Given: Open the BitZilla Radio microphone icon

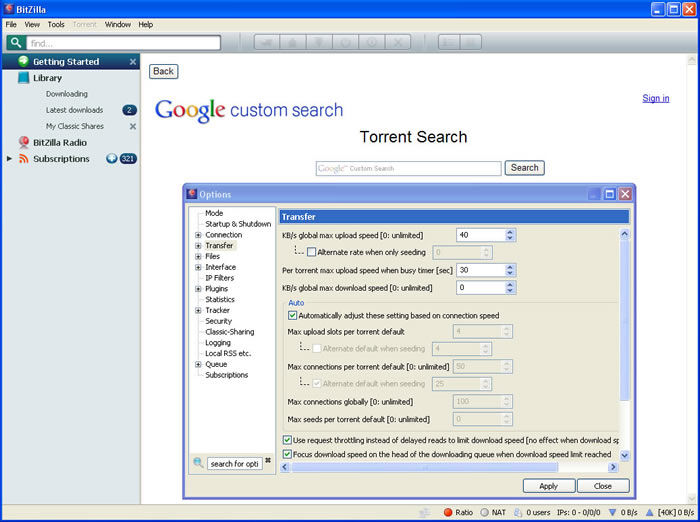Looking at the screenshot, I should pos(24,142).
